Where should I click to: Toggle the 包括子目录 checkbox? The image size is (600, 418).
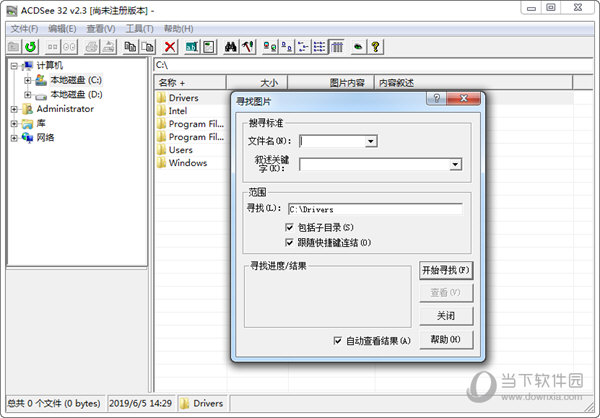coord(290,228)
